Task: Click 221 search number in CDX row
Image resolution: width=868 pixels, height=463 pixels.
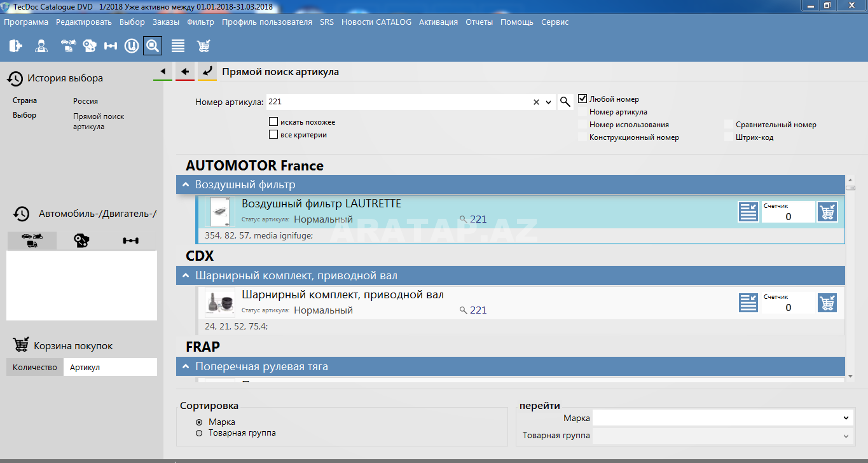Action: point(478,310)
